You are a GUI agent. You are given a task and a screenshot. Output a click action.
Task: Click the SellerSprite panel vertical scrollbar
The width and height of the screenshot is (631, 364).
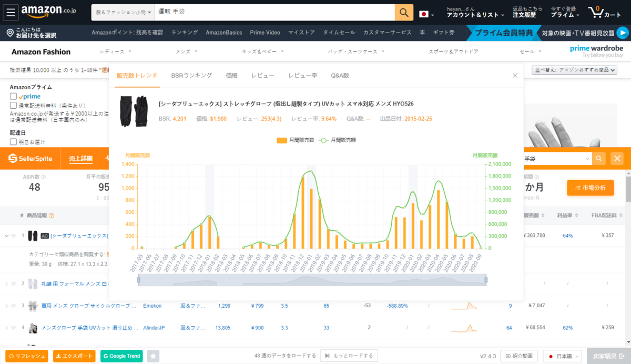[x=628, y=189]
